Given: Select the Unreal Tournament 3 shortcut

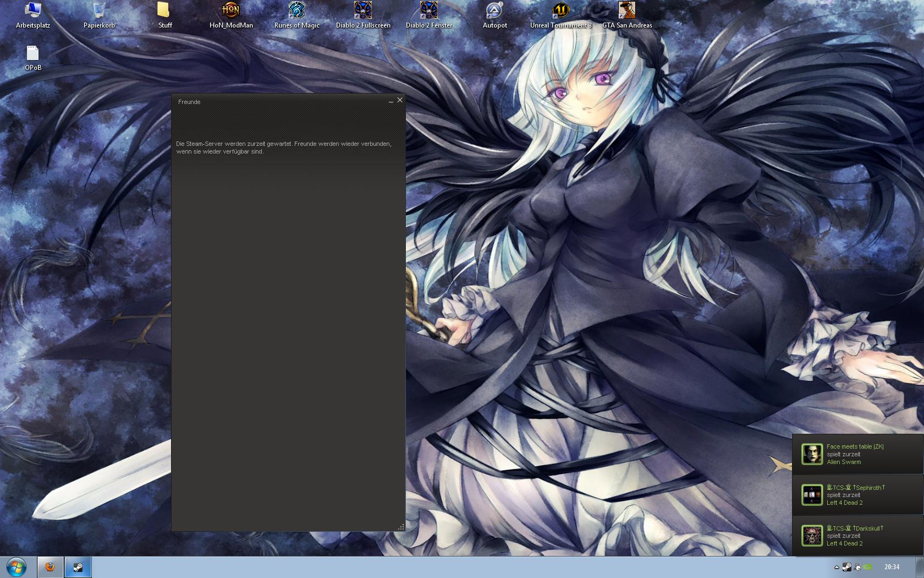Looking at the screenshot, I should [560, 15].
